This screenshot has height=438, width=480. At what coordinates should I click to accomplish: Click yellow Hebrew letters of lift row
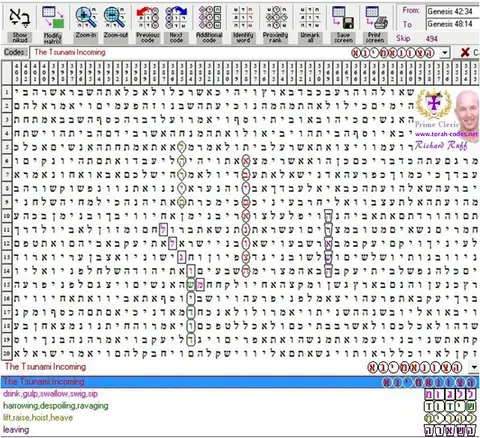tap(450, 418)
